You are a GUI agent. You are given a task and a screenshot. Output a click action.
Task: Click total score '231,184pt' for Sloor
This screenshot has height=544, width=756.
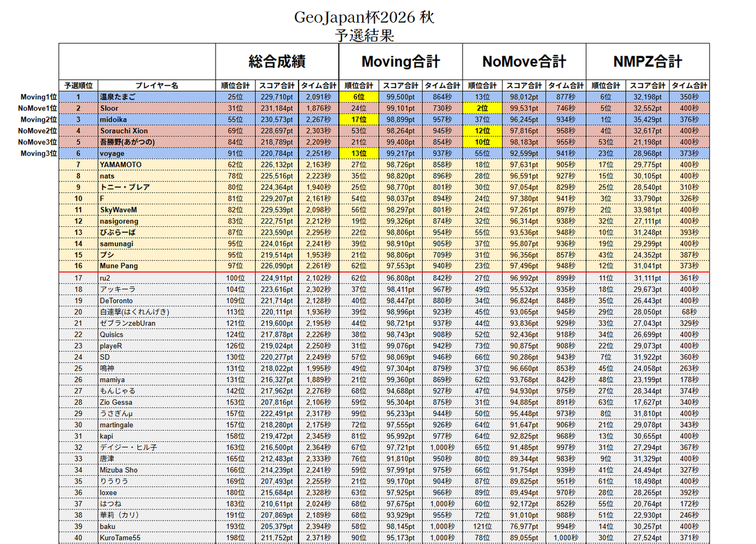click(277, 108)
